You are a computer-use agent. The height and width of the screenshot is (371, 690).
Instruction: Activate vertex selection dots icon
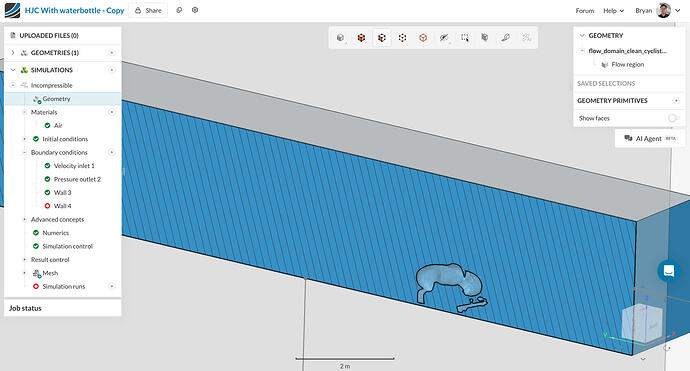click(x=402, y=38)
